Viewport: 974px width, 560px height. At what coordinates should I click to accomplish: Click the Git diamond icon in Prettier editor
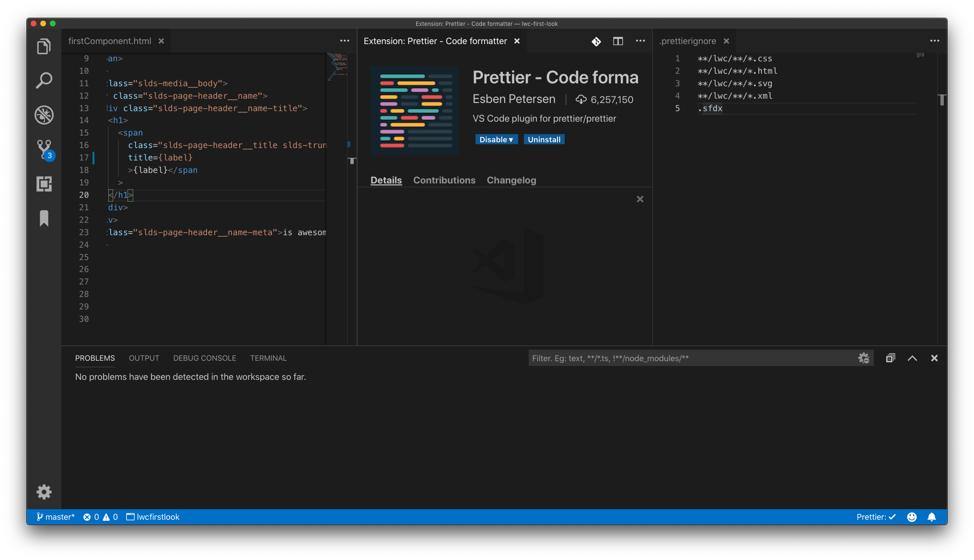pyautogui.click(x=596, y=42)
